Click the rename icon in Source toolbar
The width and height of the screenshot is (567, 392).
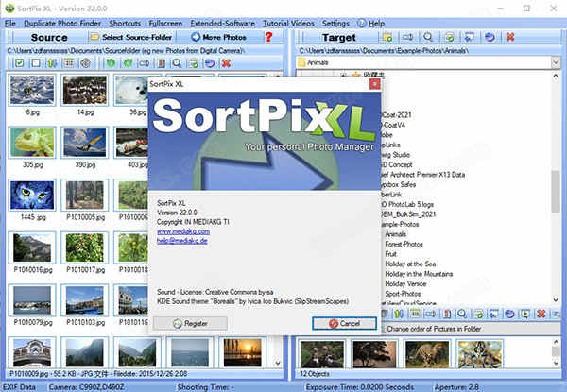click(x=145, y=63)
